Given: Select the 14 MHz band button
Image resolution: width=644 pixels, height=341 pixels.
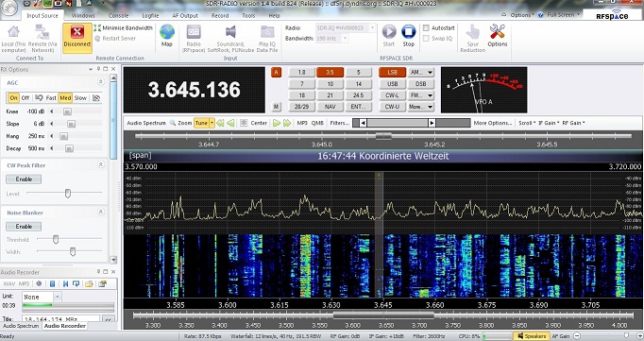Looking at the screenshot, I should click(x=358, y=84).
